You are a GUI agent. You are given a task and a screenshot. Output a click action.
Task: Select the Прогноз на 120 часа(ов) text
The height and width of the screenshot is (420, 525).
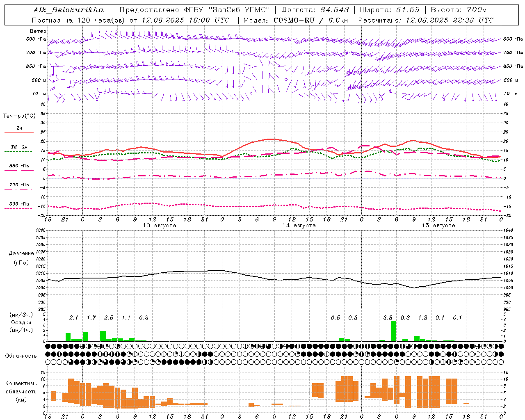point(79,20)
